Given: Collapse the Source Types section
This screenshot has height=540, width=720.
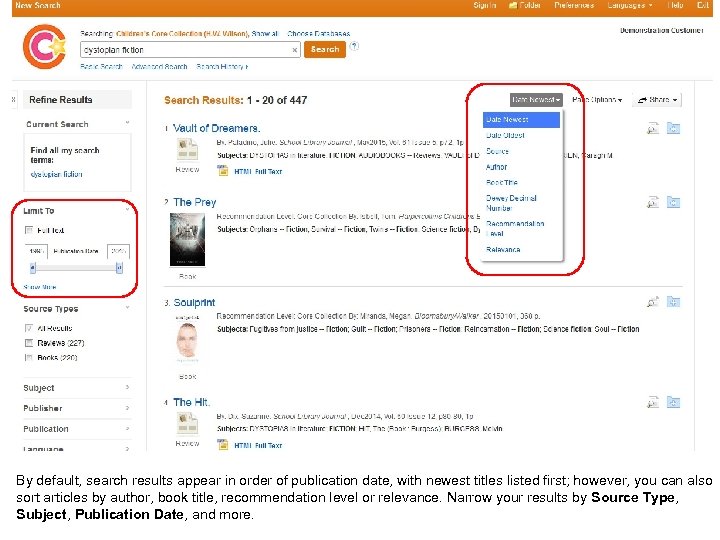Looking at the screenshot, I should (127, 308).
